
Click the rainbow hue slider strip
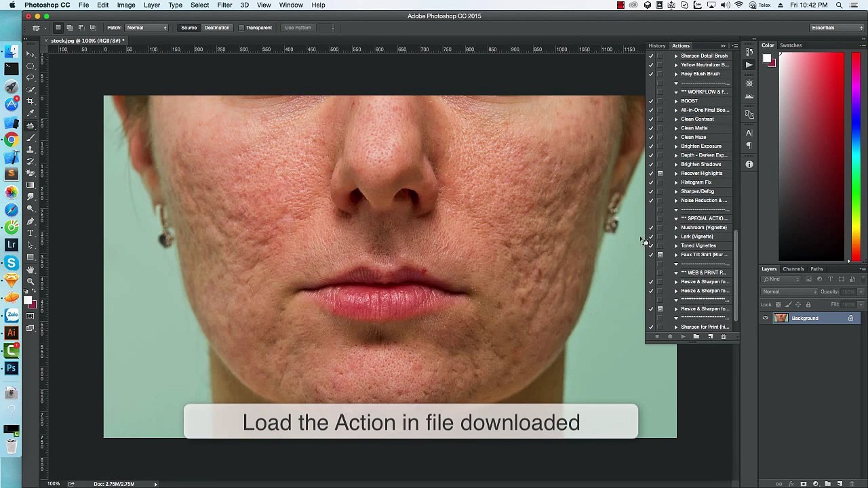tap(856, 156)
